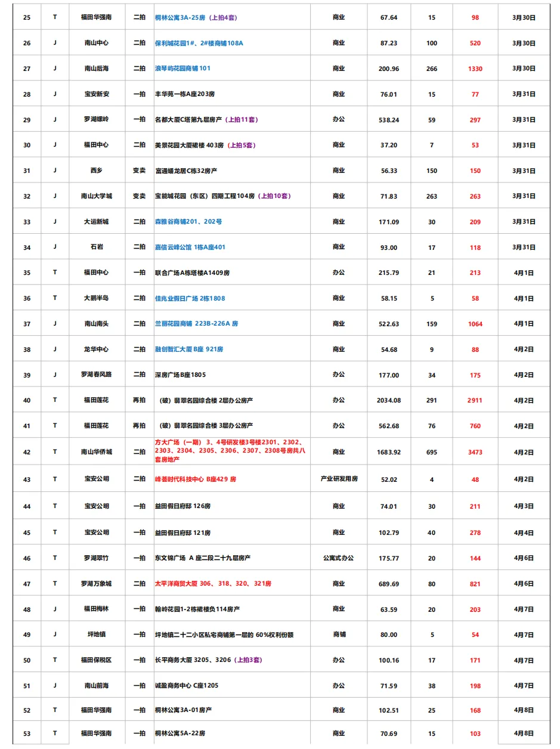Select district cell 福田梅林
This screenshot has height=749, width=560.
click(97, 609)
